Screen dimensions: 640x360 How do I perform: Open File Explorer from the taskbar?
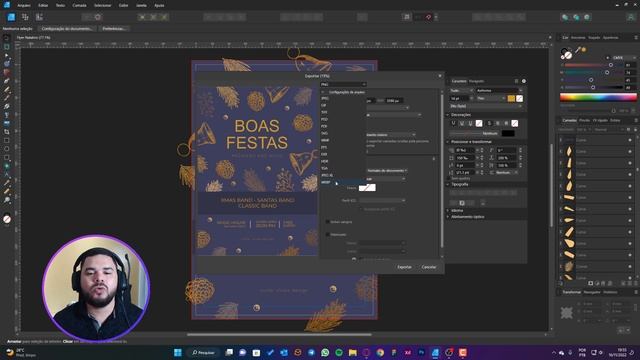pyautogui.click(x=352, y=352)
